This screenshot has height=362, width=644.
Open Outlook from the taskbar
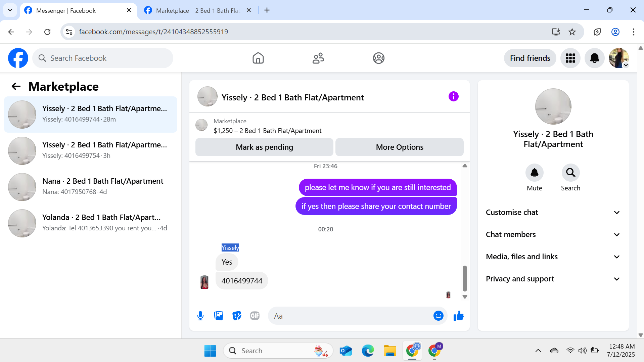pos(346,351)
